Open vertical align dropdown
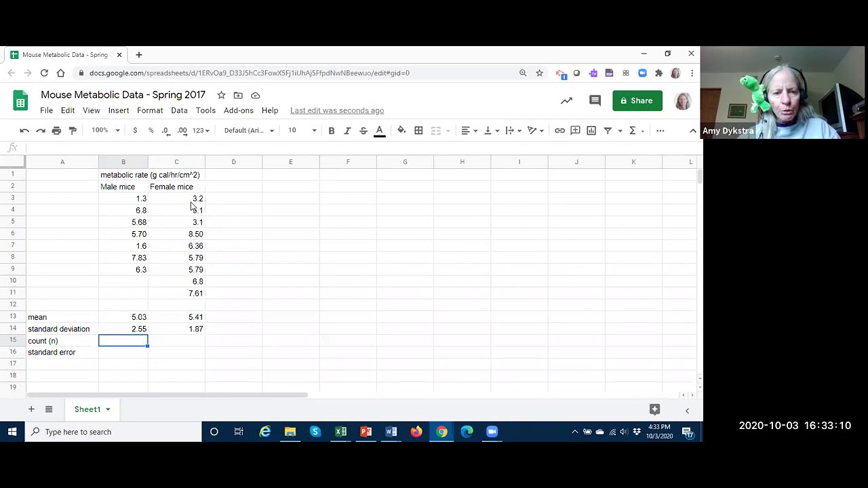This screenshot has height=488, width=868. point(491,130)
